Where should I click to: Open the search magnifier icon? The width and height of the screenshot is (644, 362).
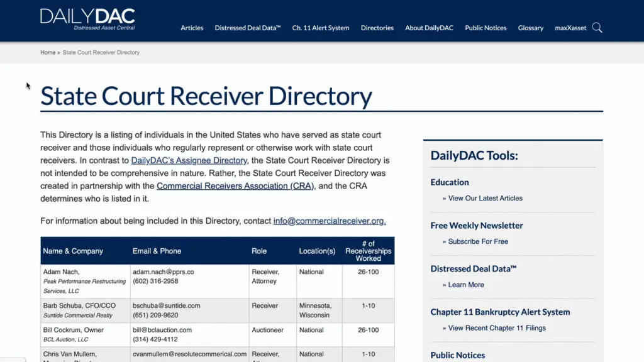pyautogui.click(x=597, y=28)
